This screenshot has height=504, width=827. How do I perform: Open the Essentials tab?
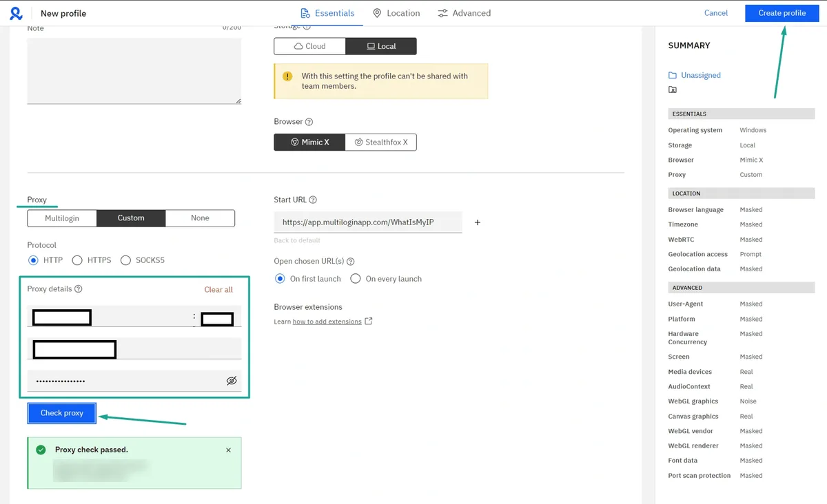tap(328, 13)
